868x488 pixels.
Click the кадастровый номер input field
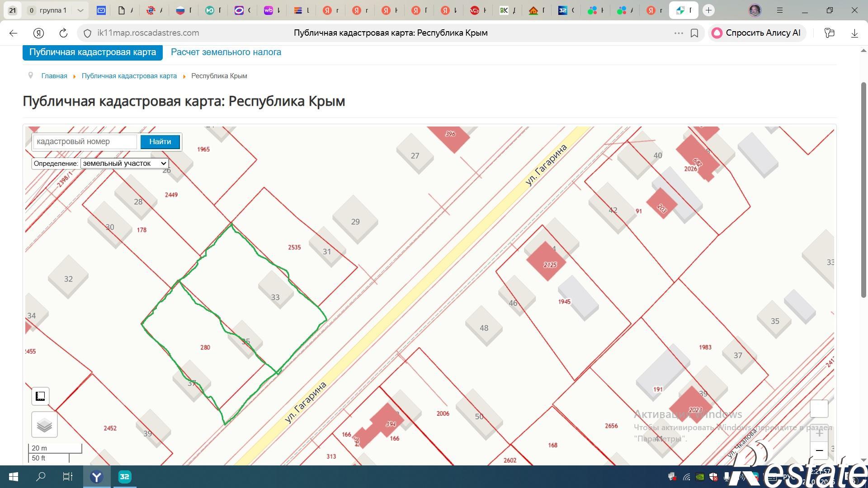(x=85, y=141)
